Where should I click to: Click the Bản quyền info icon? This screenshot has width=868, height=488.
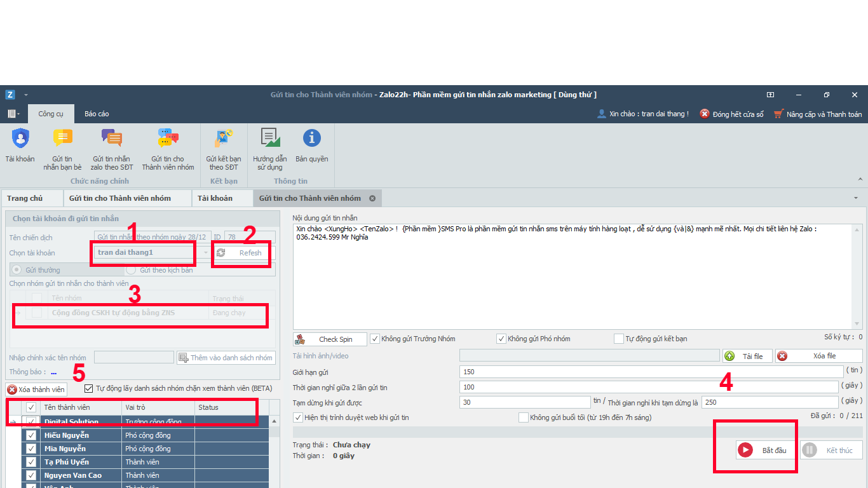tap(311, 138)
